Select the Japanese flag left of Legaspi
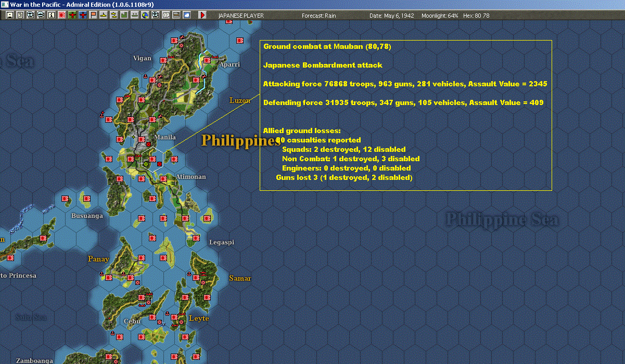The width and height of the screenshot is (625, 364). click(x=196, y=238)
